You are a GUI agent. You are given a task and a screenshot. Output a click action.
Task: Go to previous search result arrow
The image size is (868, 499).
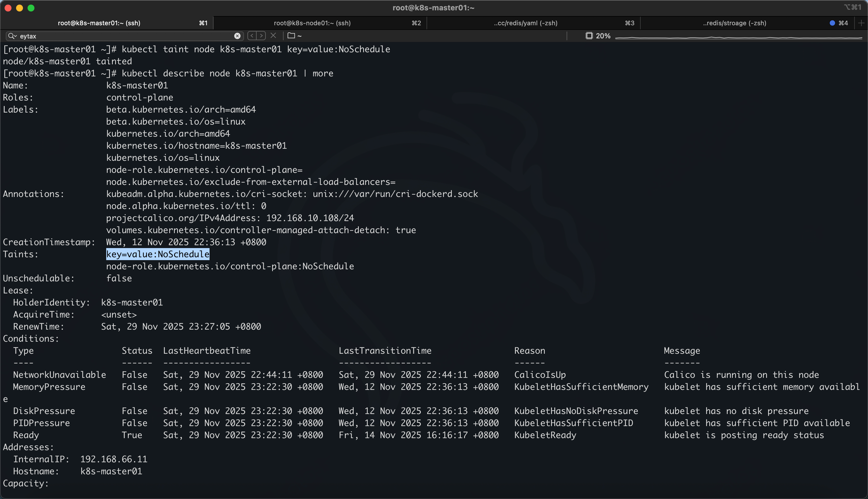pyautogui.click(x=252, y=36)
